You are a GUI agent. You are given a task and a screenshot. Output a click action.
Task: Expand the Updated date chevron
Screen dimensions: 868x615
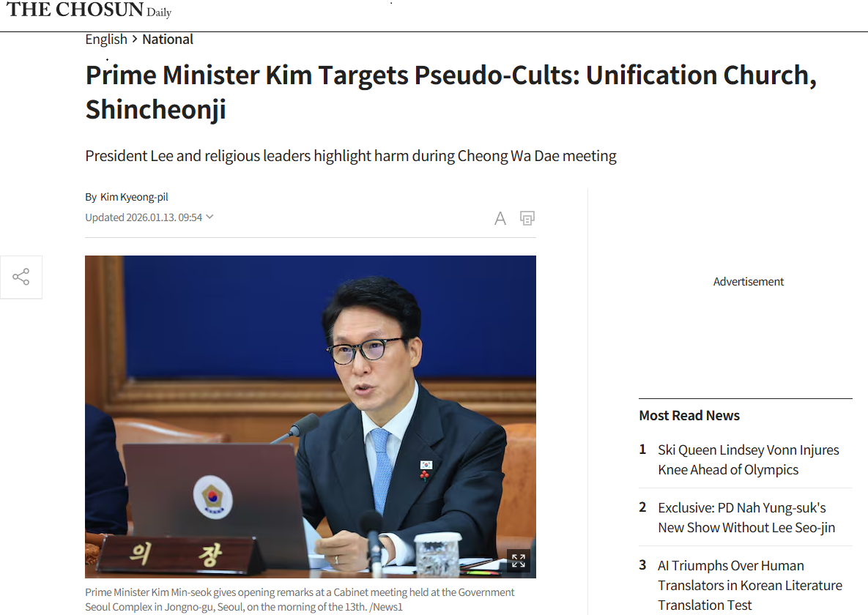209,217
